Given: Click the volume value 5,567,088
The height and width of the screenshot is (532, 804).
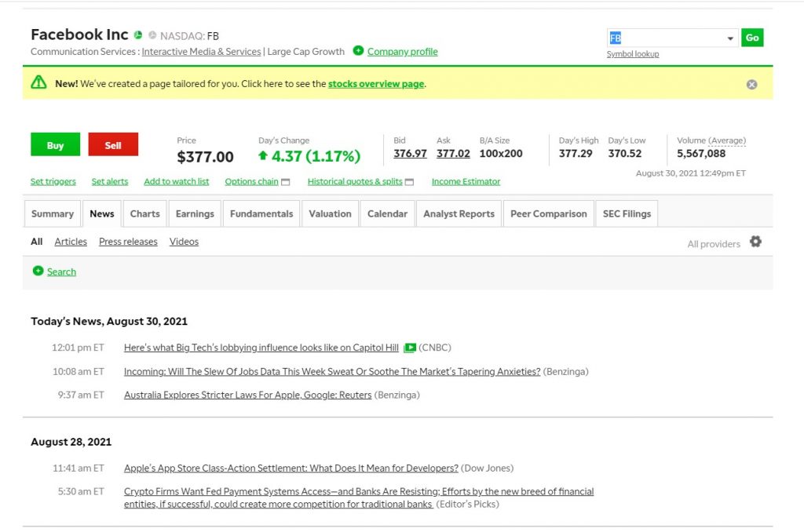Looking at the screenshot, I should point(701,153).
